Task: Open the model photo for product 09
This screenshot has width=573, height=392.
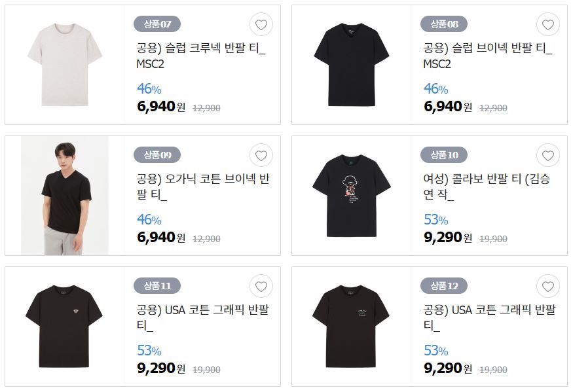Action: (x=65, y=196)
